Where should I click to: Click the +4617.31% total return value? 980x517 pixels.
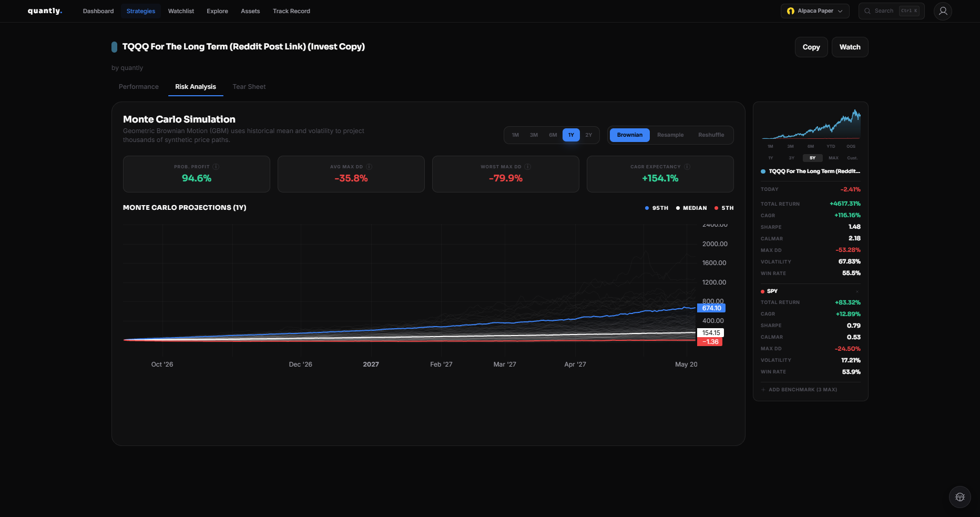coord(845,204)
